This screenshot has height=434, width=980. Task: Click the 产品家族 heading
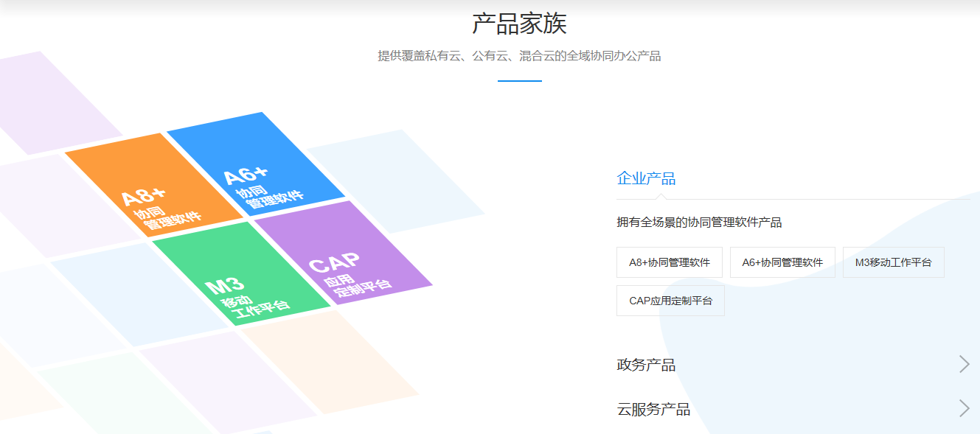click(519, 24)
